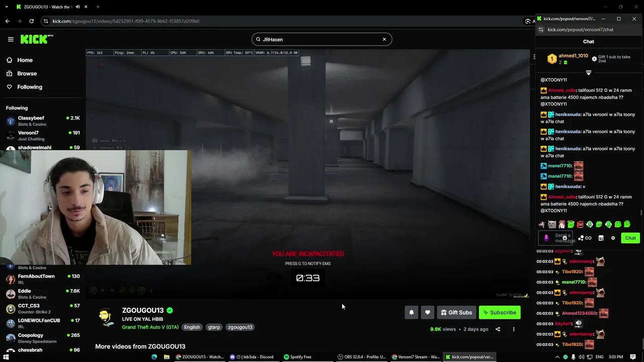Show hidden system tray icons
This screenshot has height=362, width=644.
point(557,357)
